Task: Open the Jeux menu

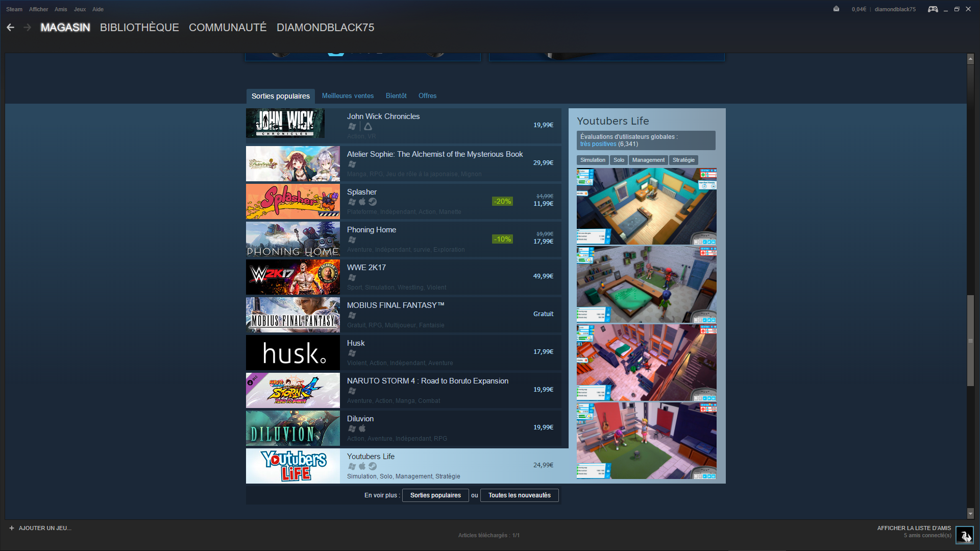Action: [x=80, y=9]
